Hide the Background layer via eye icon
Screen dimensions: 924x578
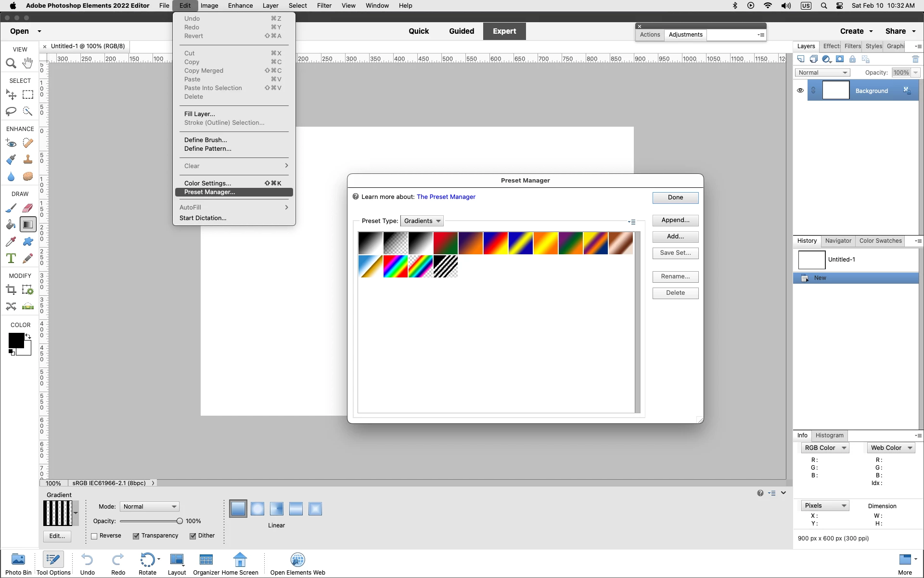pos(800,91)
